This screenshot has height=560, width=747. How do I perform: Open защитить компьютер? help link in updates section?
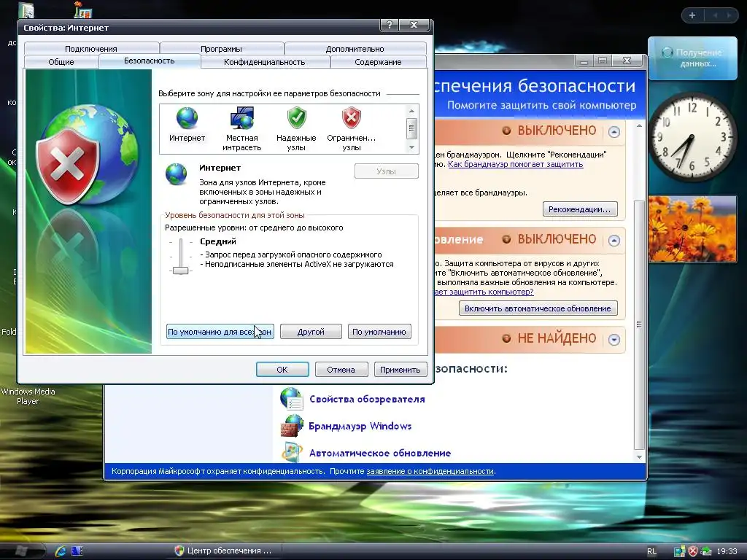coord(484,292)
